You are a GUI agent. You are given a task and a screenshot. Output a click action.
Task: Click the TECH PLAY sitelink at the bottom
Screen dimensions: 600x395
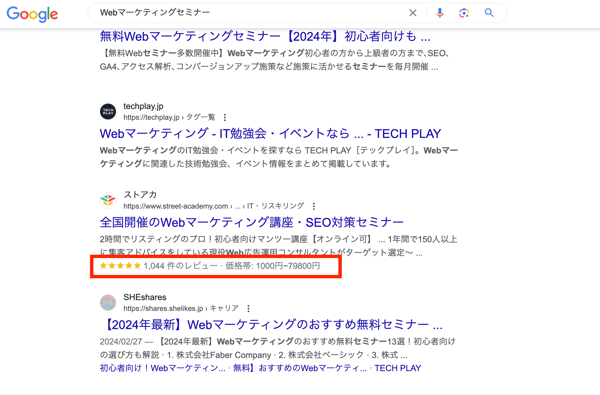(398, 368)
